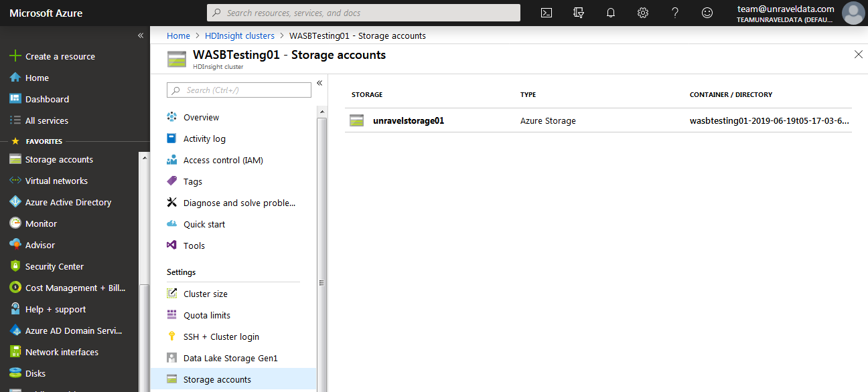This screenshot has height=392, width=868.
Task: Click the Create a resource plus icon
Action: pos(15,56)
